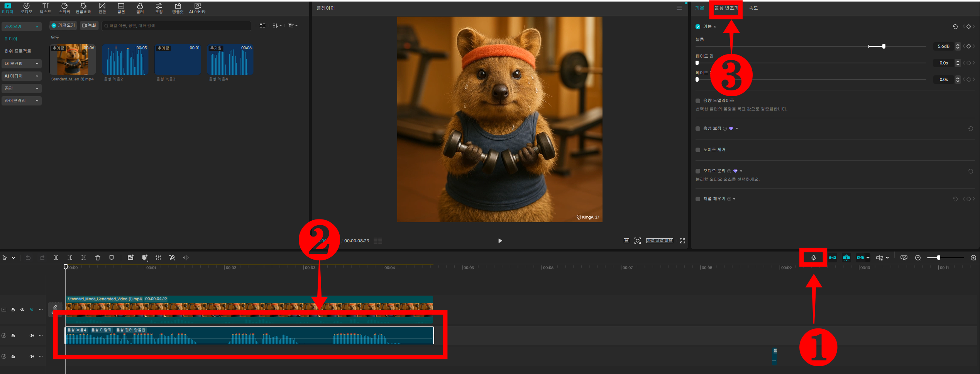This screenshot has height=374, width=980.
Task: Click the 가져오기 import button with plus
Action: tap(63, 25)
